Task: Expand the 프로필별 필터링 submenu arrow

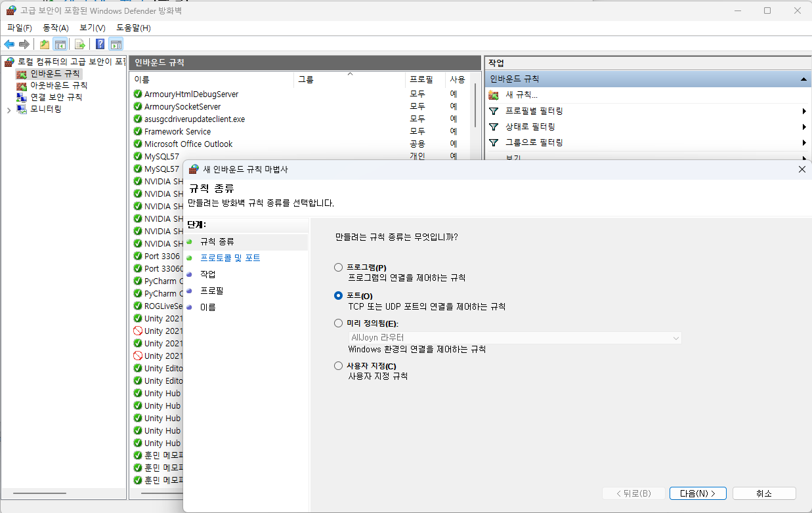Action: coord(804,111)
